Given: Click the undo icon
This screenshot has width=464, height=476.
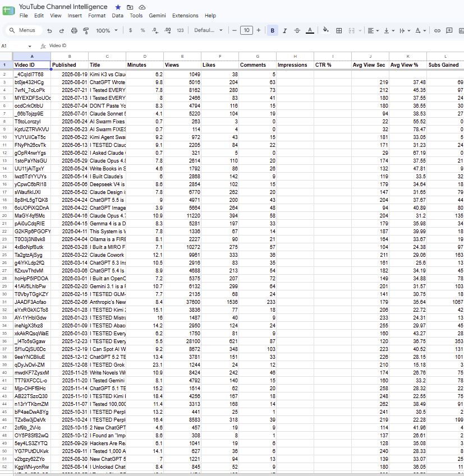Looking at the screenshot, I should coord(49,31).
